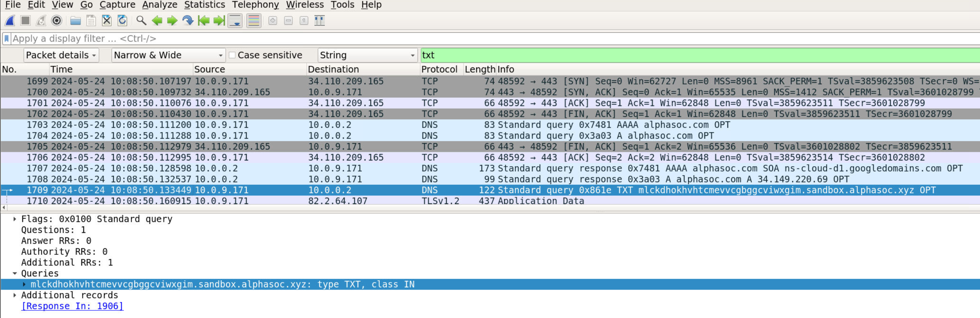This screenshot has width=980, height=318.
Task: Open the Telephony menu
Action: coord(255,5)
